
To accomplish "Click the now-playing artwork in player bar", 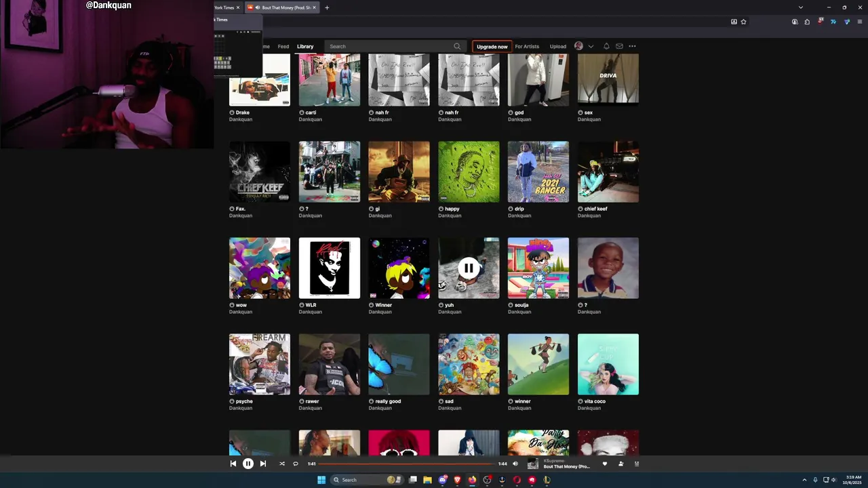I will (533, 464).
